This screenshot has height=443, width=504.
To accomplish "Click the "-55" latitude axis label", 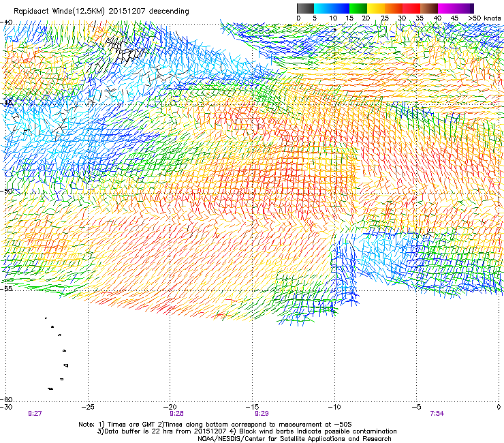I will 7,288.
